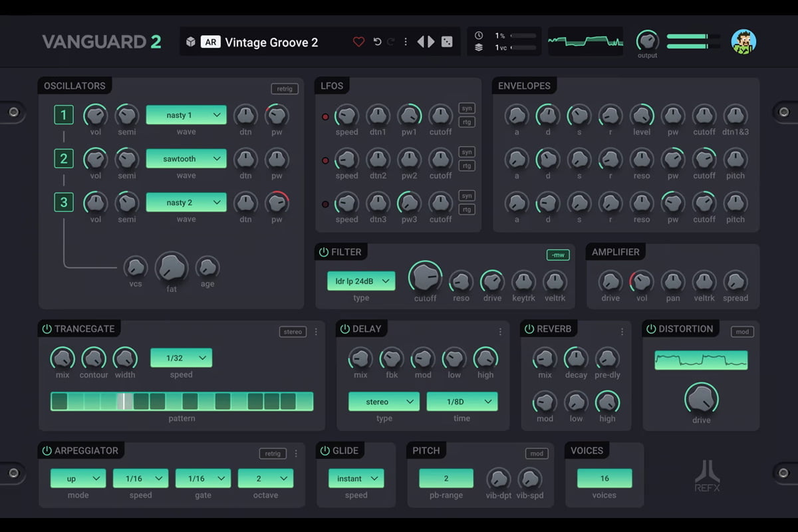Image resolution: width=798 pixels, height=532 pixels.
Task: Undo the last change in the preset bar
Action: (377, 42)
